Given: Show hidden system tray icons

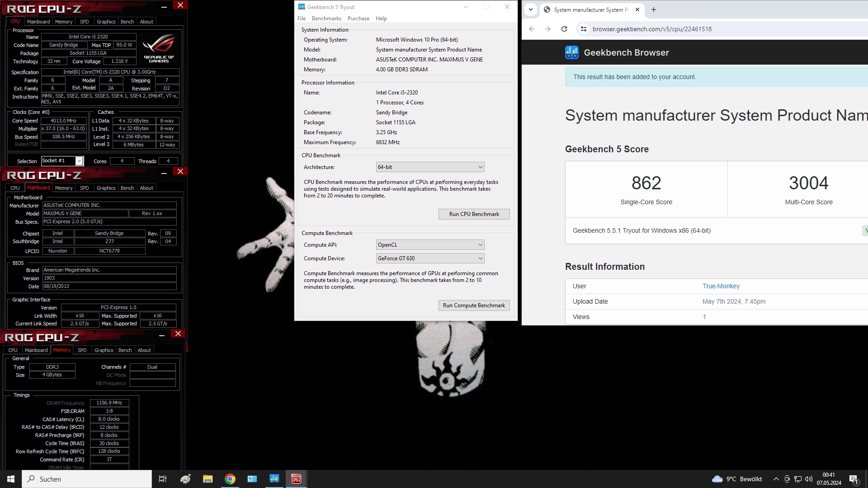Looking at the screenshot, I should click(x=776, y=479).
